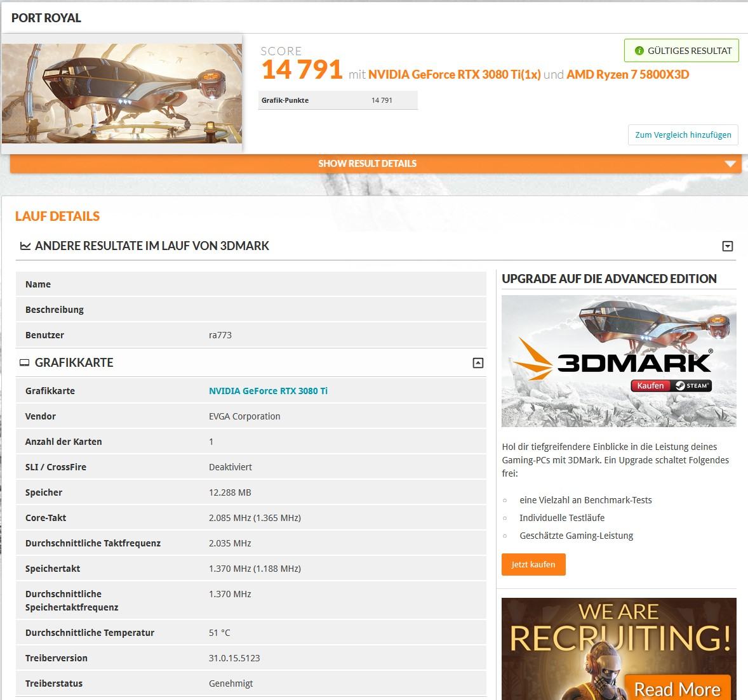Click the red Kaufen button on the banner
The width and height of the screenshot is (748, 700).
(x=651, y=385)
